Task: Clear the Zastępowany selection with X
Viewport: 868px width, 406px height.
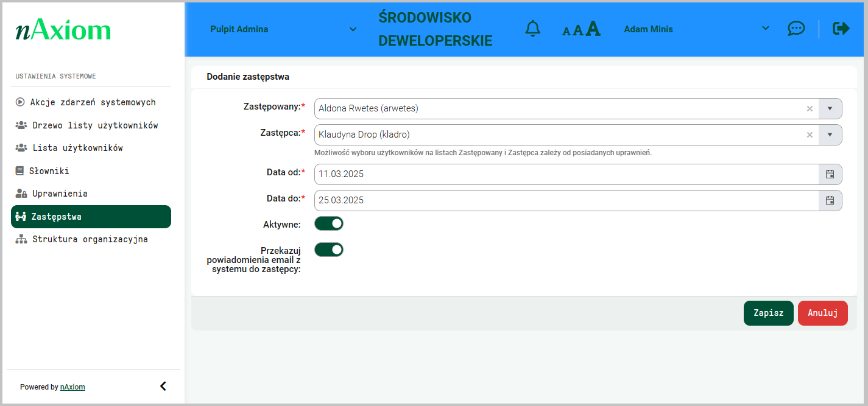Action: (x=810, y=109)
